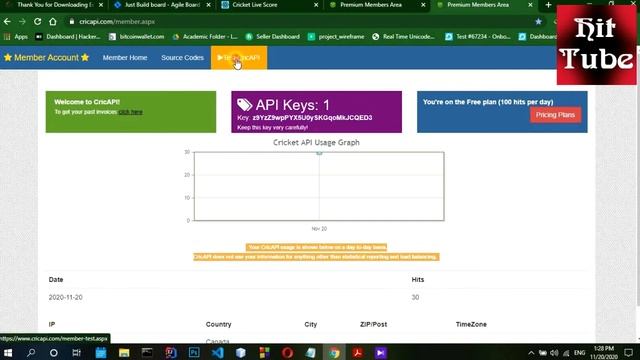Click the Country column header
This screenshot has width=640, height=360.
[x=218, y=324]
